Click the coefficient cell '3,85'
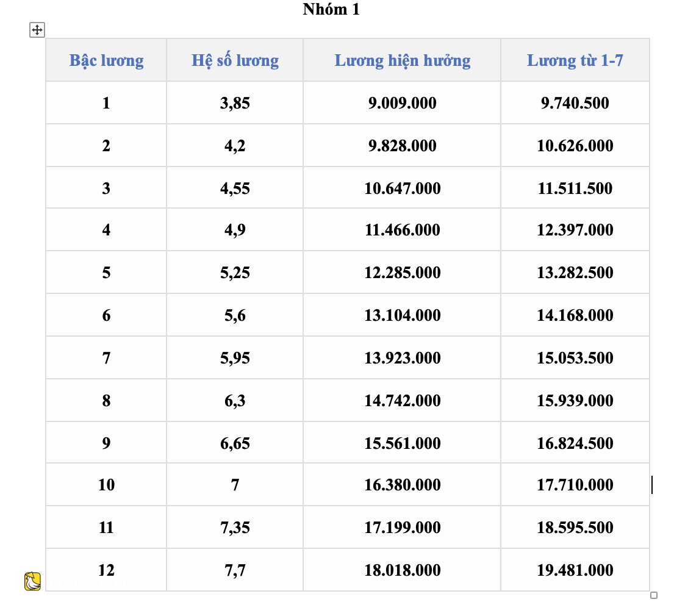This screenshot has height=616, width=699. pyautogui.click(x=235, y=103)
